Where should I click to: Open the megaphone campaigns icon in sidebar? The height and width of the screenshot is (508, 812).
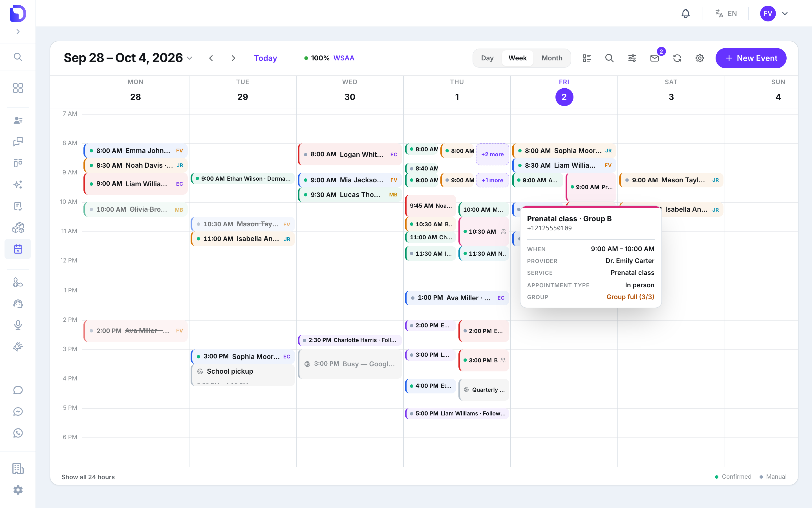click(18, 346)
